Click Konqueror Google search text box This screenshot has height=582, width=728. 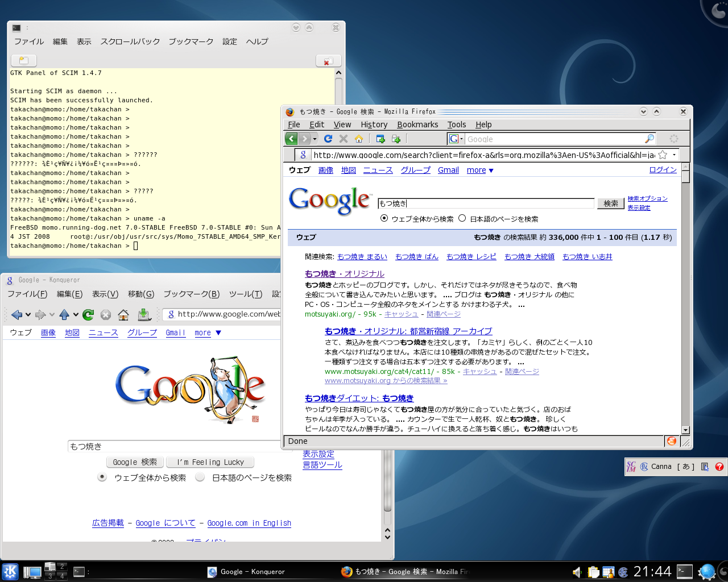click(174, 446)
